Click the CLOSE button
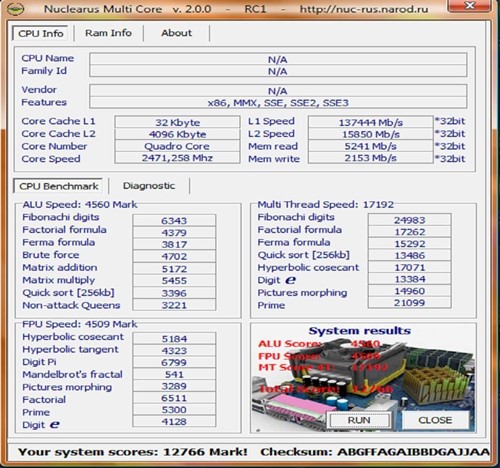 (x=435, y=420)
